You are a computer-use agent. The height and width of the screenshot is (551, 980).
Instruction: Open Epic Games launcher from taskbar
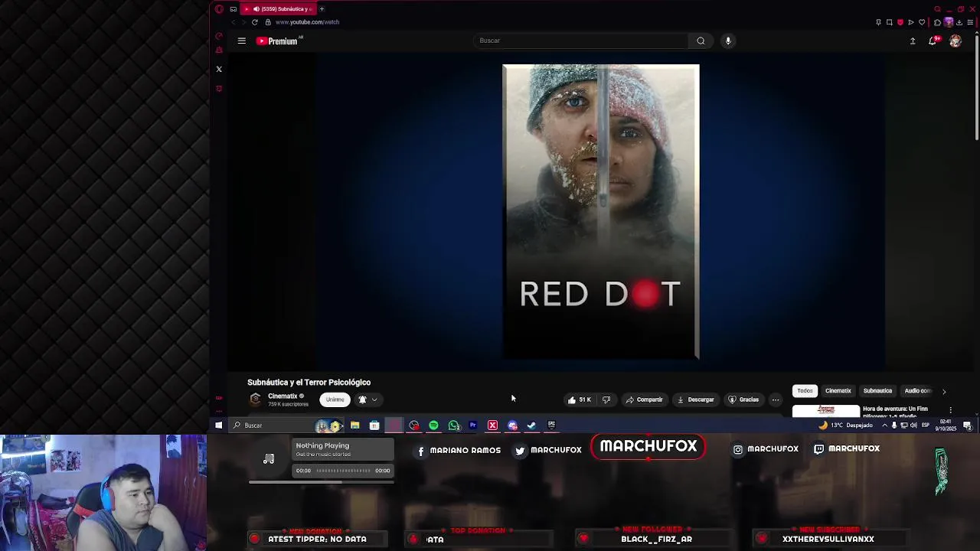click(551, 425)
